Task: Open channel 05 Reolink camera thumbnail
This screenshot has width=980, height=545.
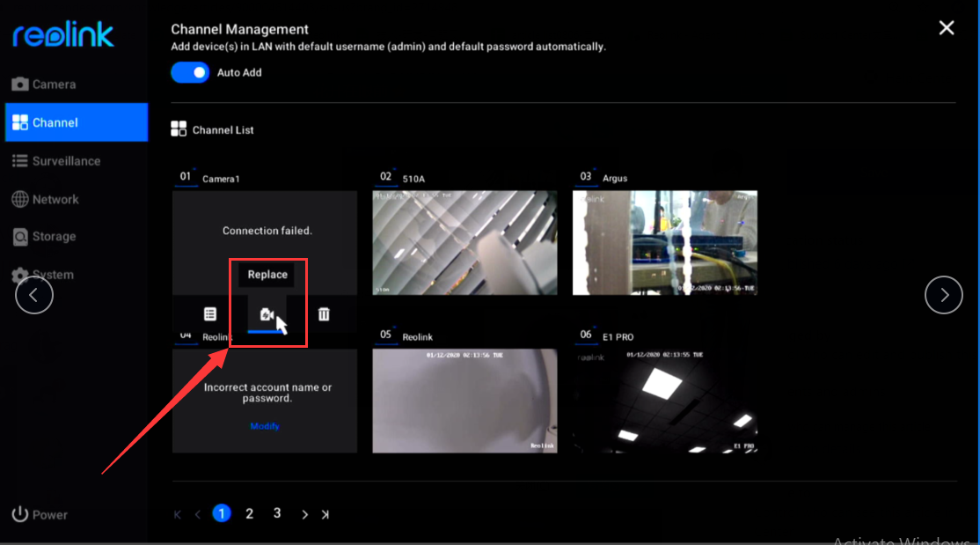Action: click(x=464, y=401)
